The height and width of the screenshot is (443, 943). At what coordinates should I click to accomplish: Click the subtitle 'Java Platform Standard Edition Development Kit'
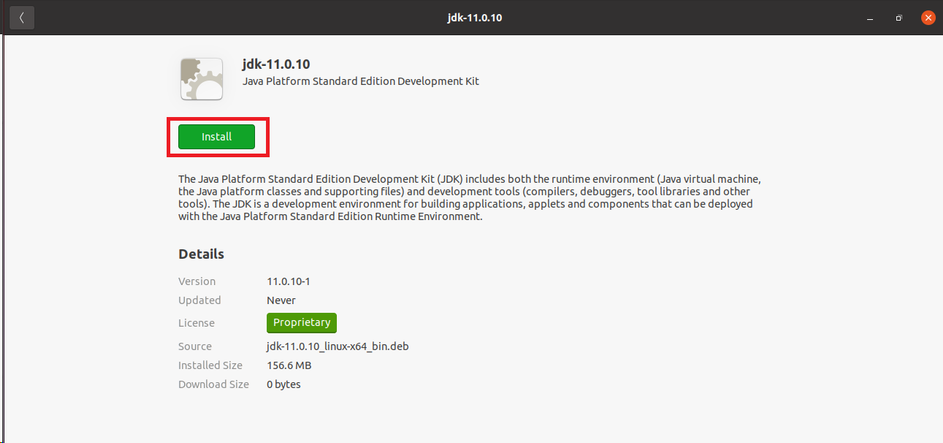point(361,81)
